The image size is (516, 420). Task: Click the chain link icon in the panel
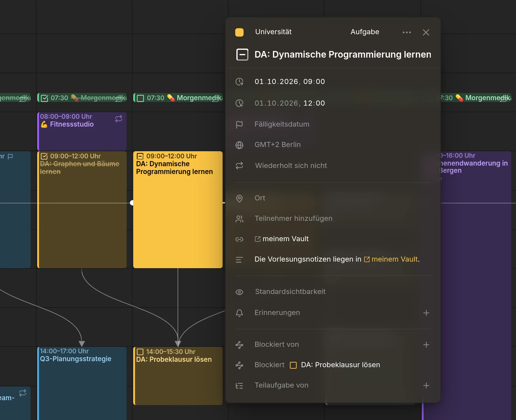(x=239, y=239)
